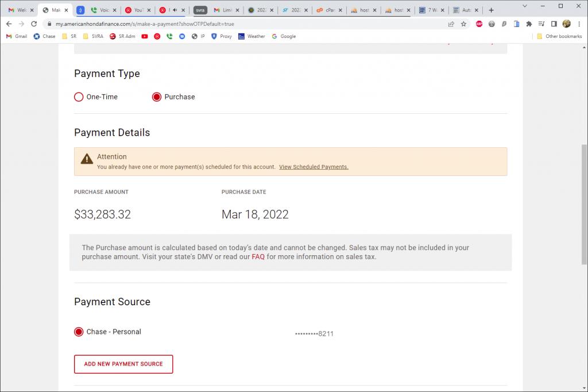Reload the page with the refresh icon

click(34, 24)
